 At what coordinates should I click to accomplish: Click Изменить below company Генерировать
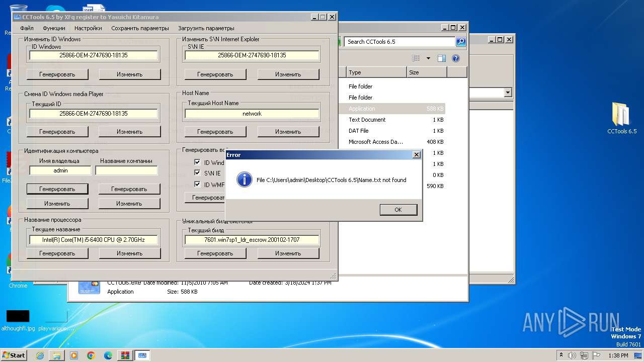(x=129, y=204)
